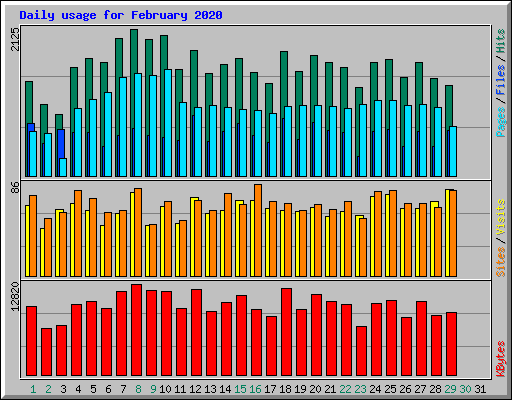The image size is (512, 400).
Task: Click day 3 on the x-axis
Action: [x=63, y=389]
